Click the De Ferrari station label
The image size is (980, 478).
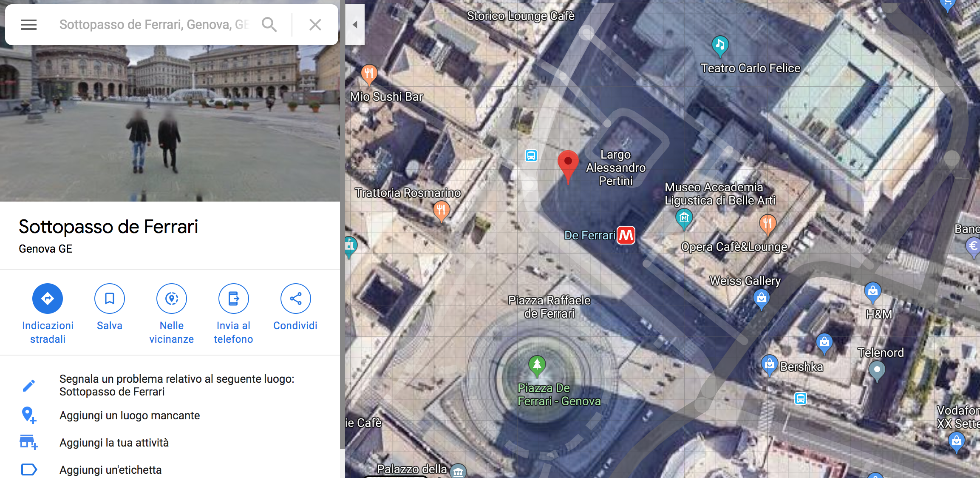[x=589, y=235]
